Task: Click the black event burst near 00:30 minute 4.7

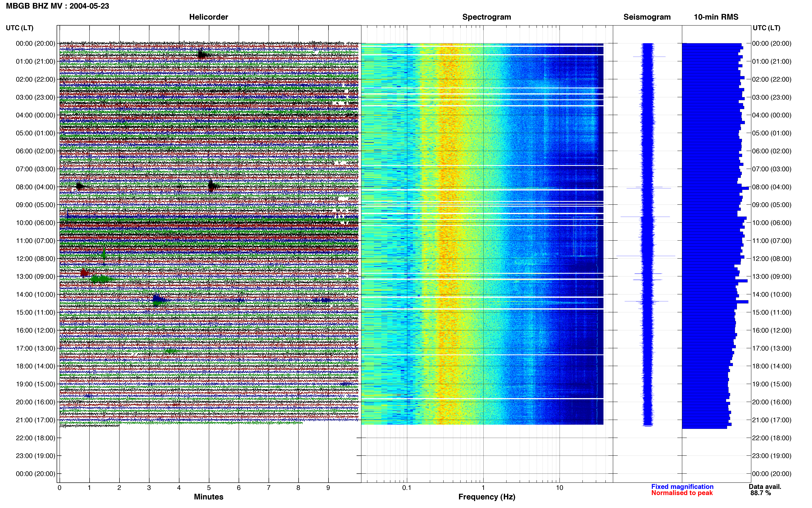Action: click(202, 54)
